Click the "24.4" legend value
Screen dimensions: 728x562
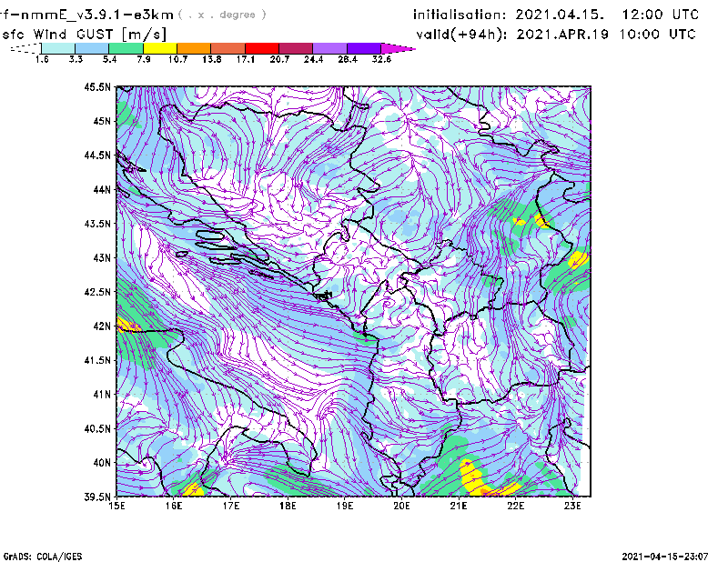(313, 59)
